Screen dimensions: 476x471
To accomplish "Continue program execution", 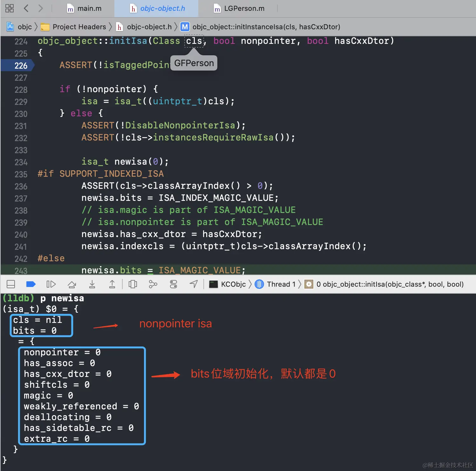I will pyautogui.click(x=51, y=284).
